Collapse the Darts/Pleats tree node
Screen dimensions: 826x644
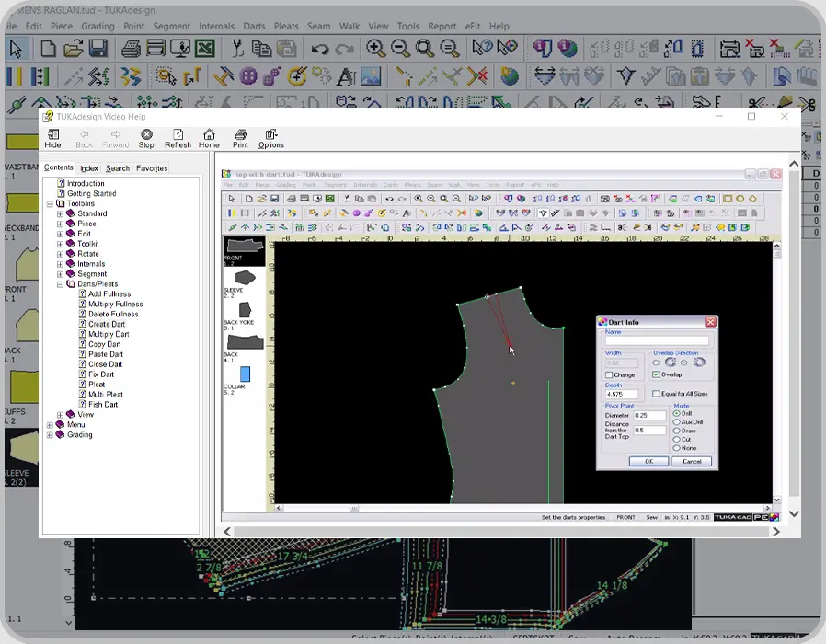(60, 284)
